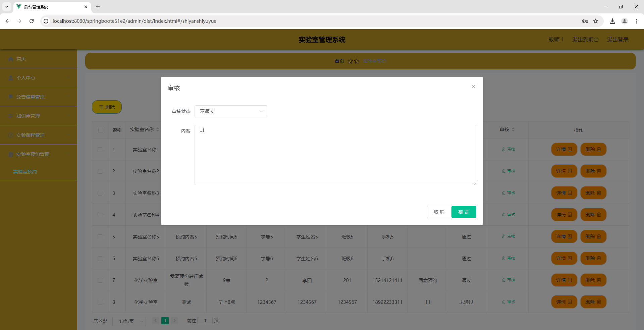Image resolution: width=644 pixels, height=330 pixels.
Task: Click 退出登录 in the top bar
Action: (x=618, y=39)
